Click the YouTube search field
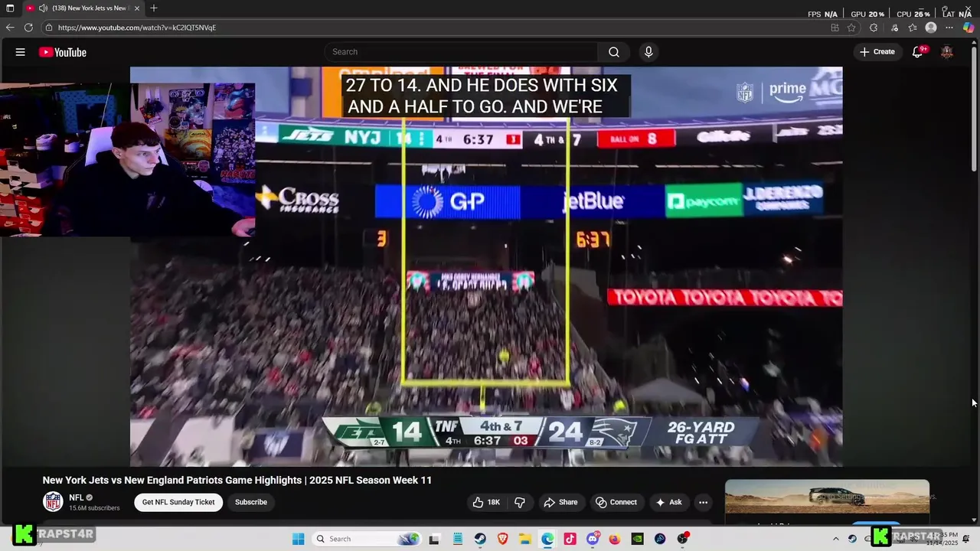The height and width of the screenshot is (551, 980). [461, 52]
